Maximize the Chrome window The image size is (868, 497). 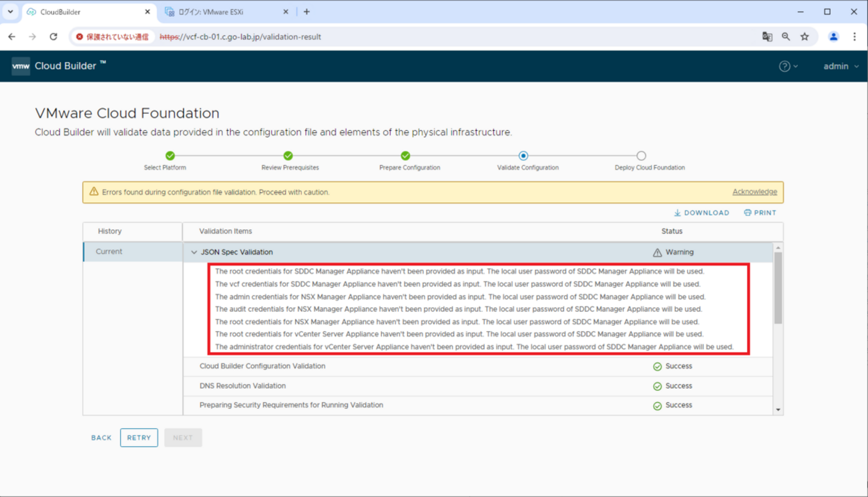tap(827, 11)
